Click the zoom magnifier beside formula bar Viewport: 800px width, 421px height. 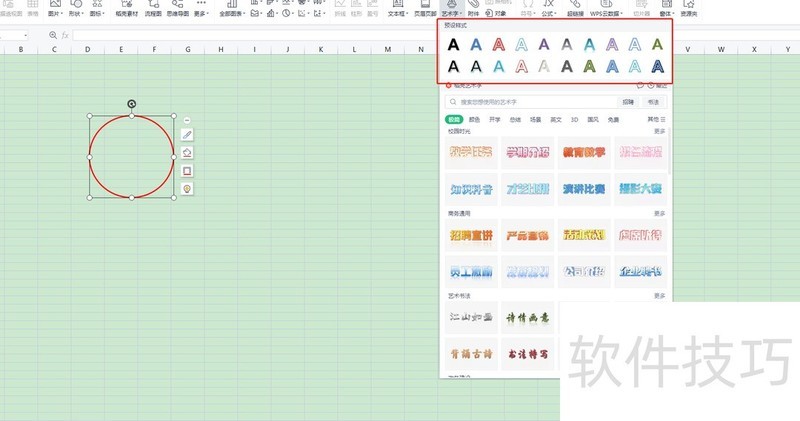(x=53, y=35)
